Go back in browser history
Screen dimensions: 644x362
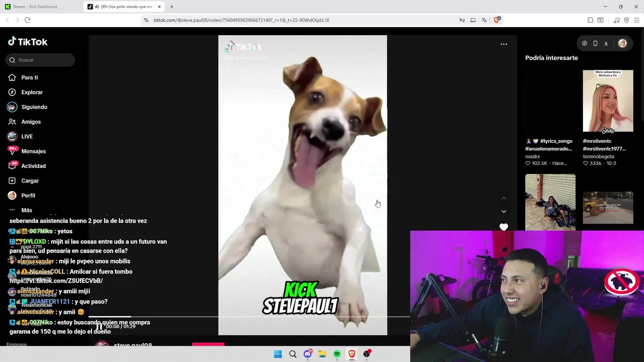click(x=7, y=20)
